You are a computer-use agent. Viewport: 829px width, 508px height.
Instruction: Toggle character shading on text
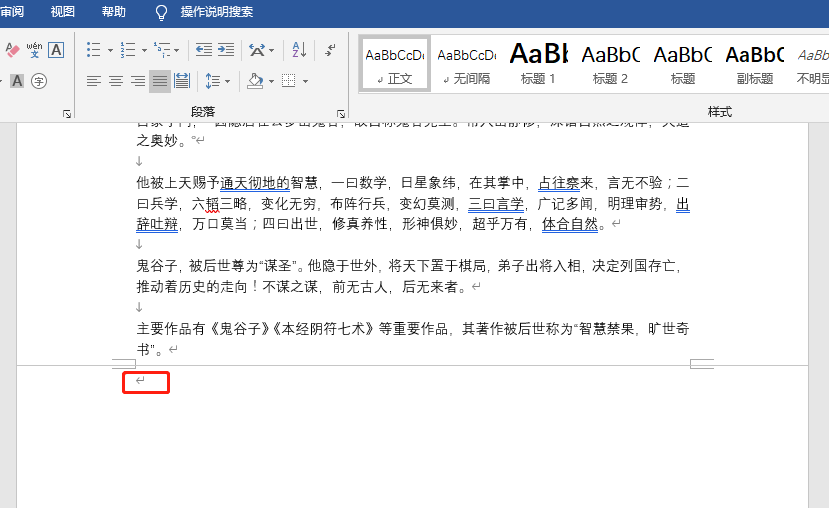(17, 81)
